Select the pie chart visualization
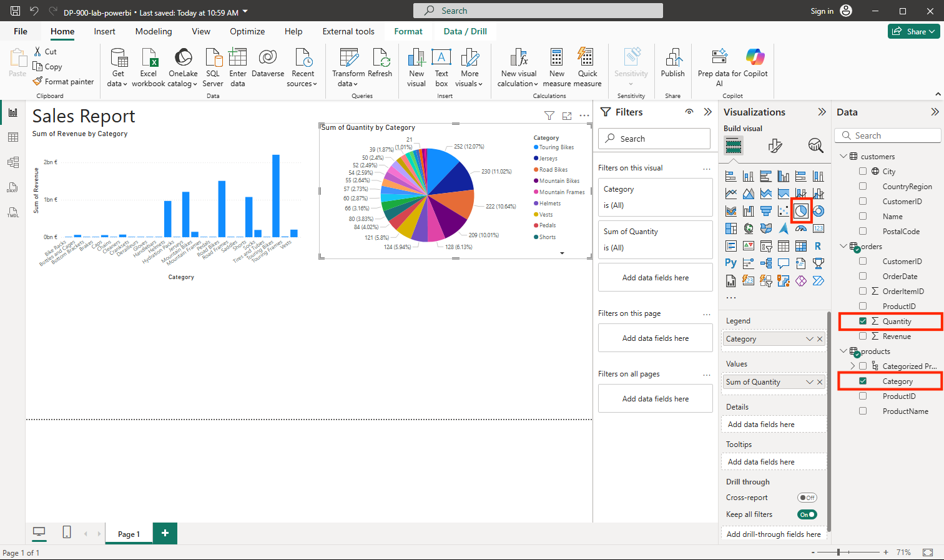Image resolution: width=944 pixels, height=560 pixels. (801, 211)
